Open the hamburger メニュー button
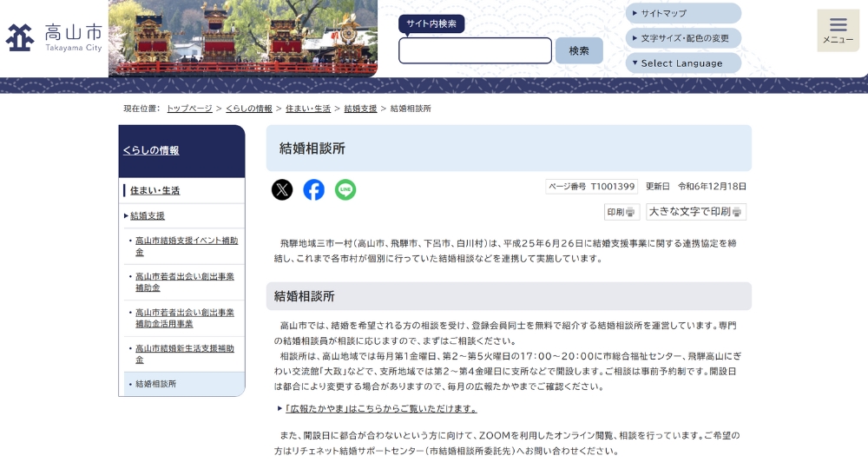868x469 pixels. pos(838,31)
